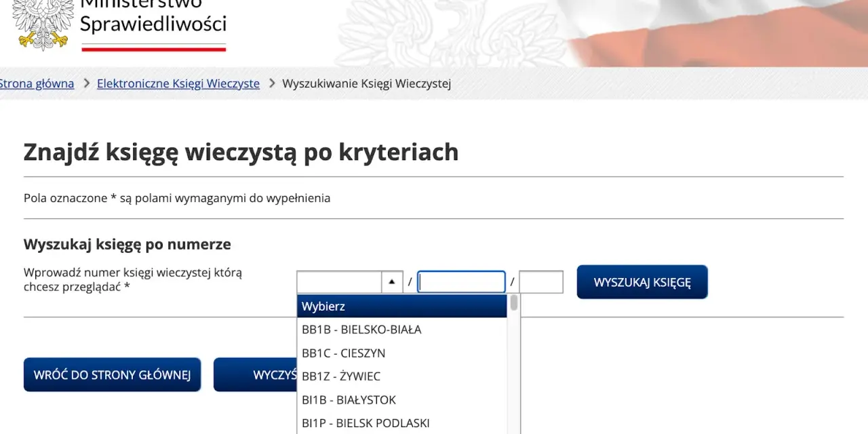
Task: Choose BB1C - CIESZYN from the list
Action: coord(401,353)
